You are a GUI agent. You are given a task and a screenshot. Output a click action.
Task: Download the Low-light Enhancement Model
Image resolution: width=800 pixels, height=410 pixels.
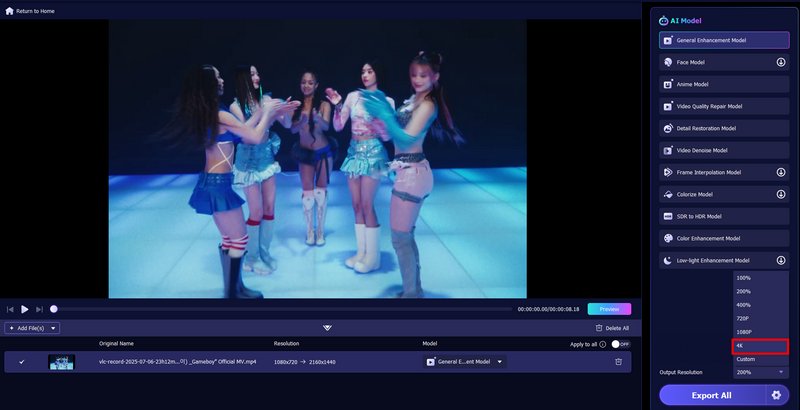(781, 260)
